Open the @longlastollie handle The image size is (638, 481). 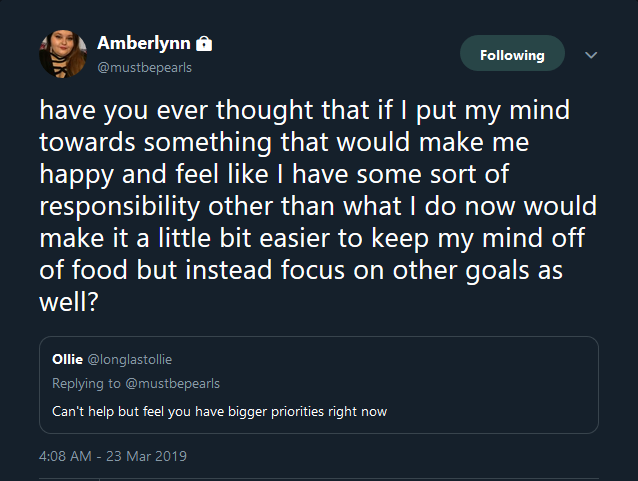(x=130, y=360)
